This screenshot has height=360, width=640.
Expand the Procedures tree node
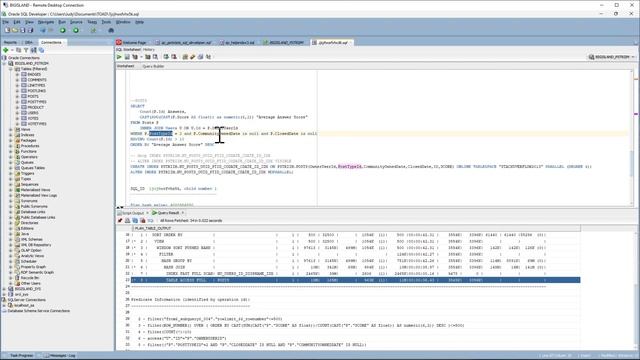11,146
